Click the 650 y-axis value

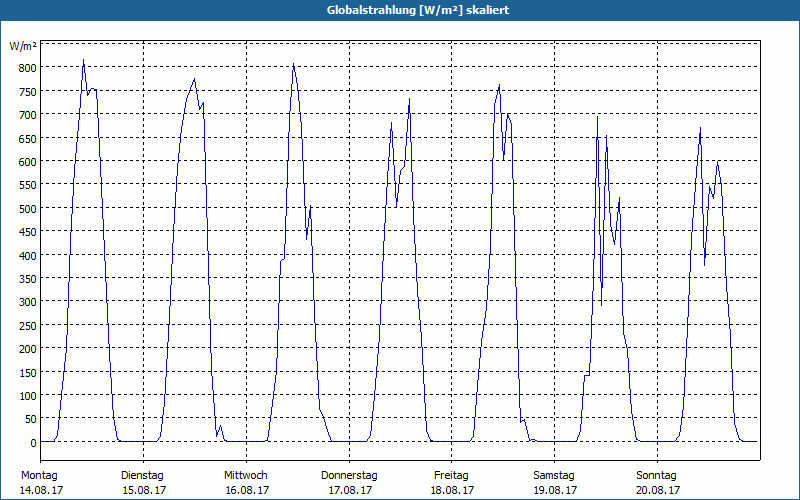tap(28, 138)
